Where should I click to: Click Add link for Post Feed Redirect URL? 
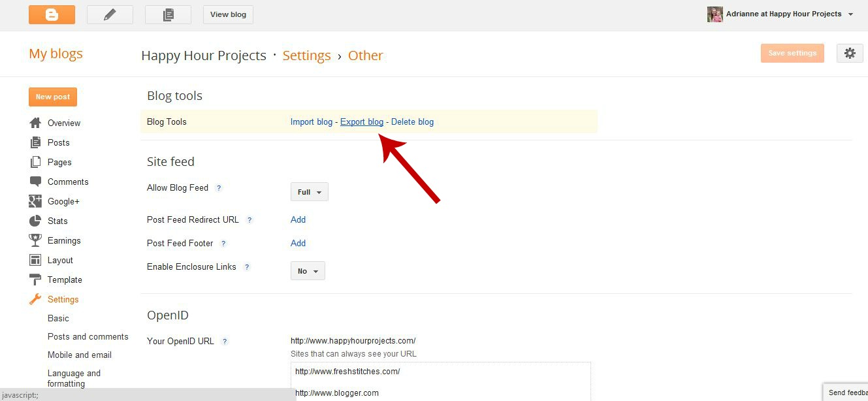click(x=298, y=220)
